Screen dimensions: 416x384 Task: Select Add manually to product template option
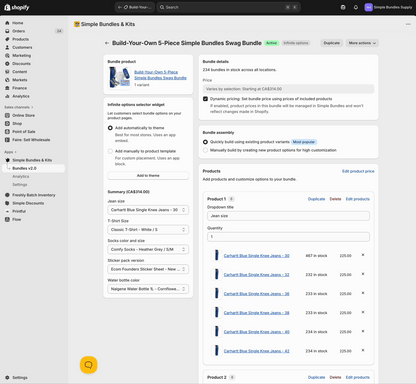click(110, 151)
